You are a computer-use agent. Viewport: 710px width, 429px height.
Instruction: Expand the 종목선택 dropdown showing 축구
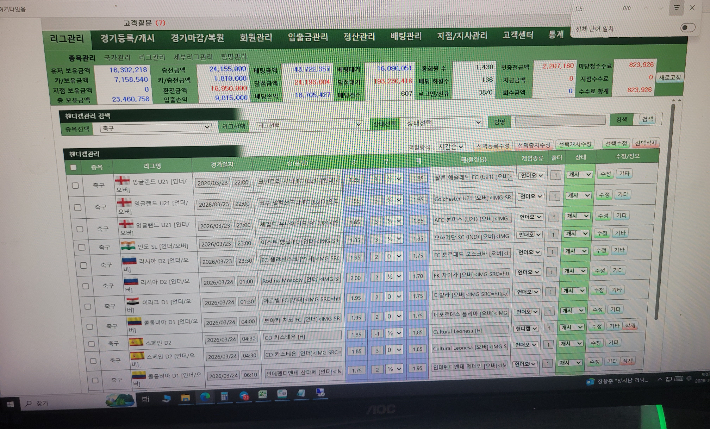pos(156,128)
